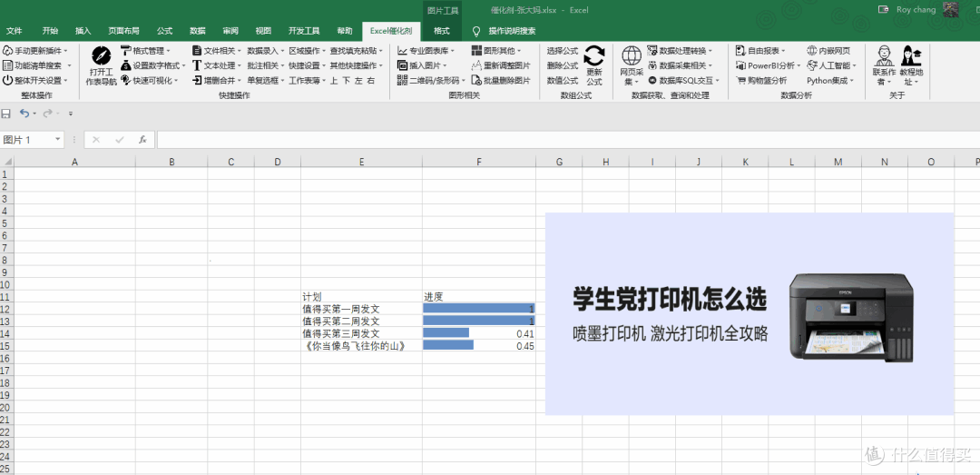Open the 文件相关 file tools
The image size is (980, 475).
point(217,50)
